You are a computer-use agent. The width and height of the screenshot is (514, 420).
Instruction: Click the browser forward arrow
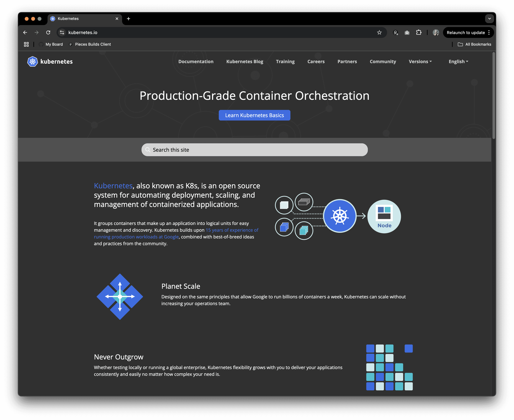point(36,32)
